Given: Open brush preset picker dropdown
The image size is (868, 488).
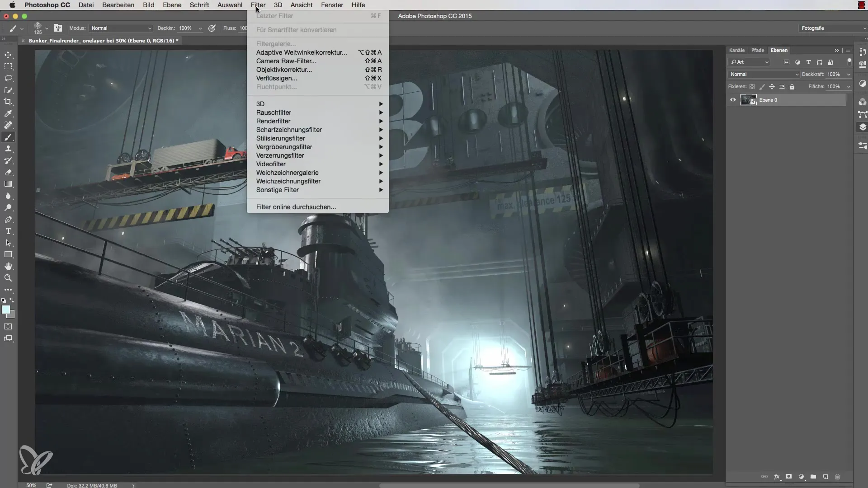Looking at the screenshot, I should [47, 28].
